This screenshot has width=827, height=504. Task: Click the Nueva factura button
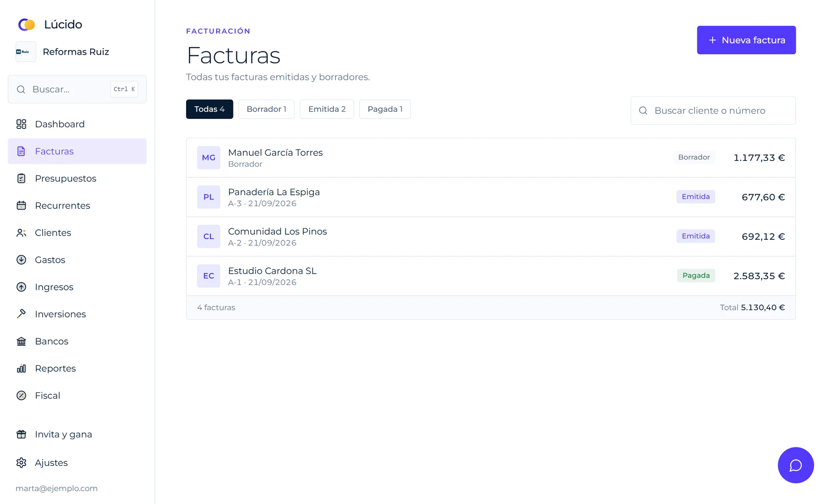[746, 40]
